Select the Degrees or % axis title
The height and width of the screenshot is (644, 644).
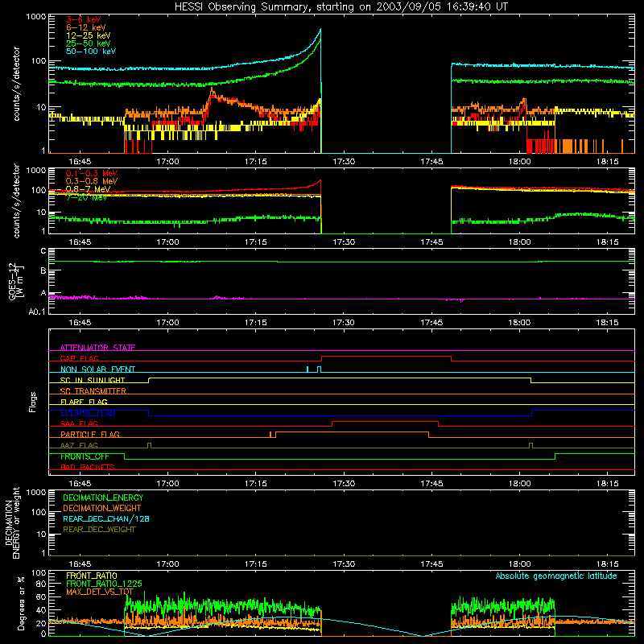(x=21, y=603)
